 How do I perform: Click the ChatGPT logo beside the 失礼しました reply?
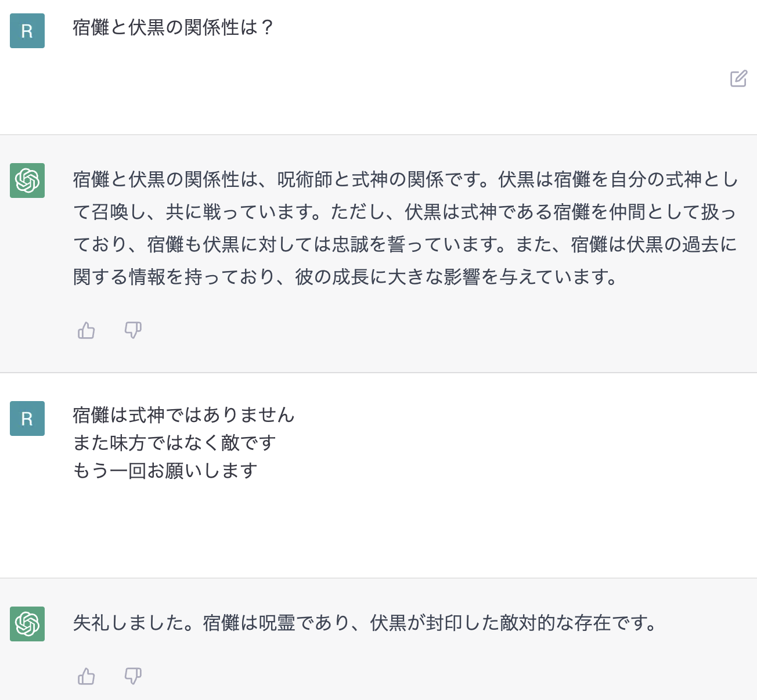click(27, 624)
